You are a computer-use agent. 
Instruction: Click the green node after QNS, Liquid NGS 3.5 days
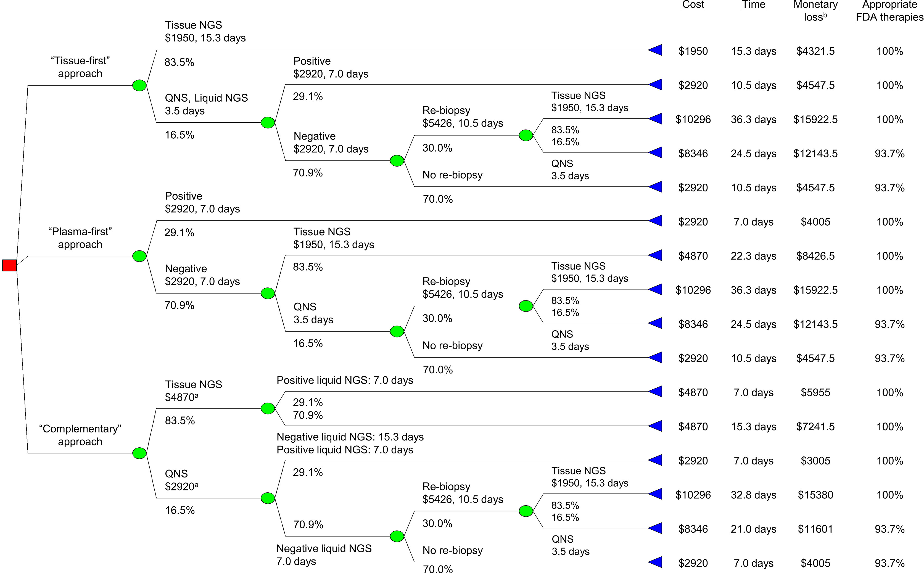[268, 122]
